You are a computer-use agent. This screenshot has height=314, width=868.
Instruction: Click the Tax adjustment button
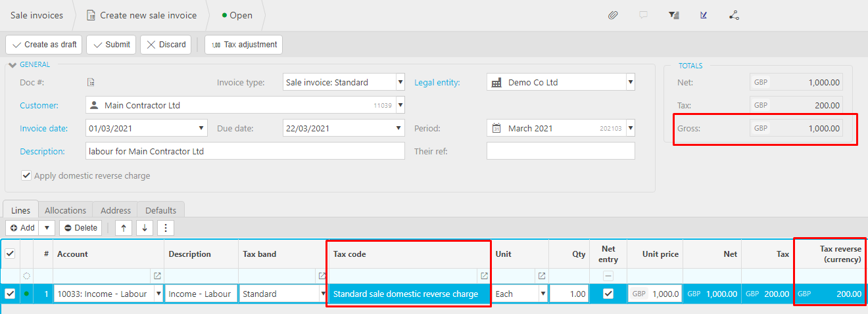244,45
